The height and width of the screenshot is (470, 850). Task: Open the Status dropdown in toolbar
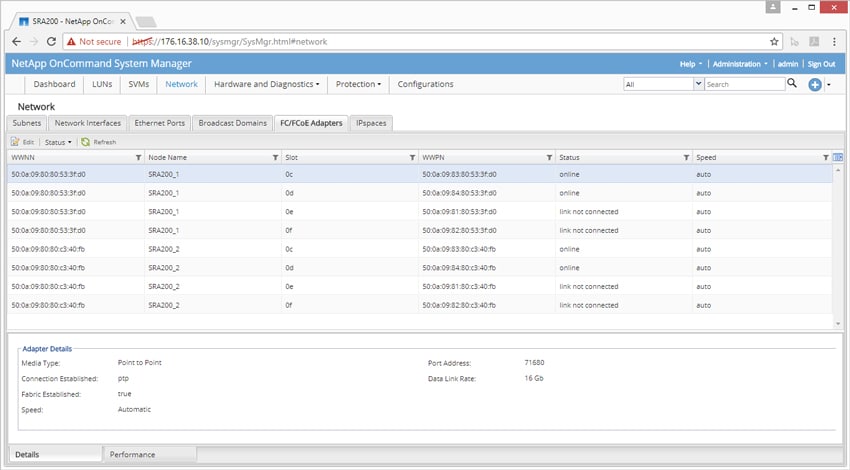[58, 142]
